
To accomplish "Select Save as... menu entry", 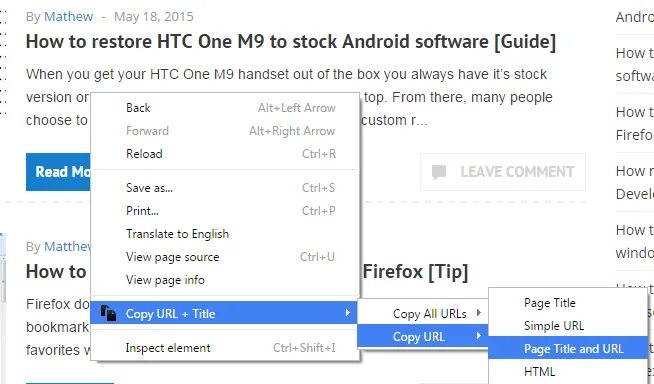I will click(x=224, y=188).
